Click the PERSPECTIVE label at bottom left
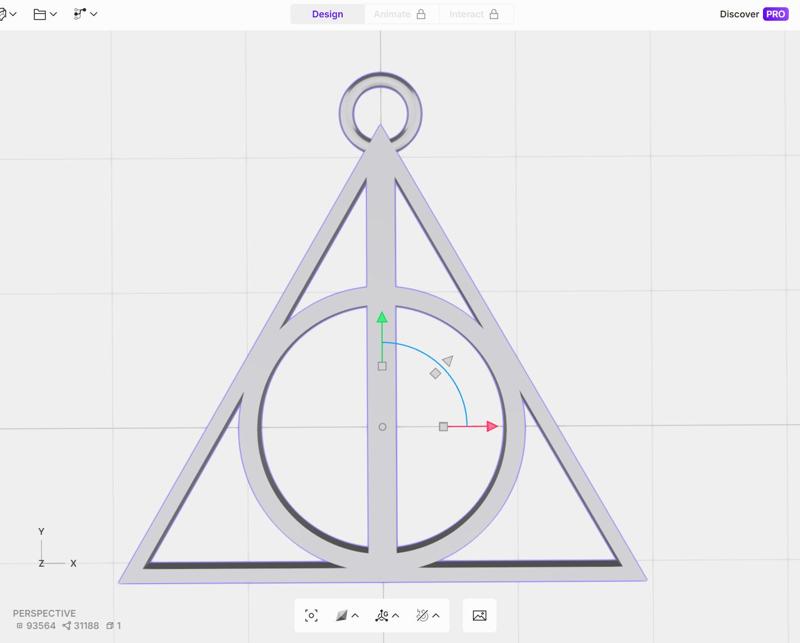This screenshot has width=800, height=643. (x=42, y=613)
